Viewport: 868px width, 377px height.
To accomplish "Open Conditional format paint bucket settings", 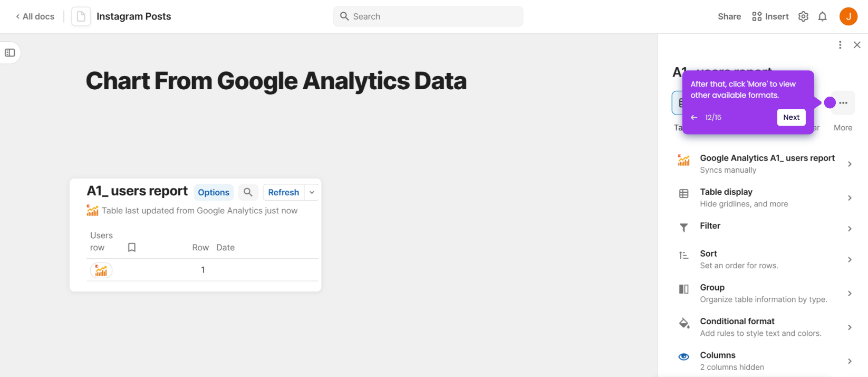I will coord(764,327).
